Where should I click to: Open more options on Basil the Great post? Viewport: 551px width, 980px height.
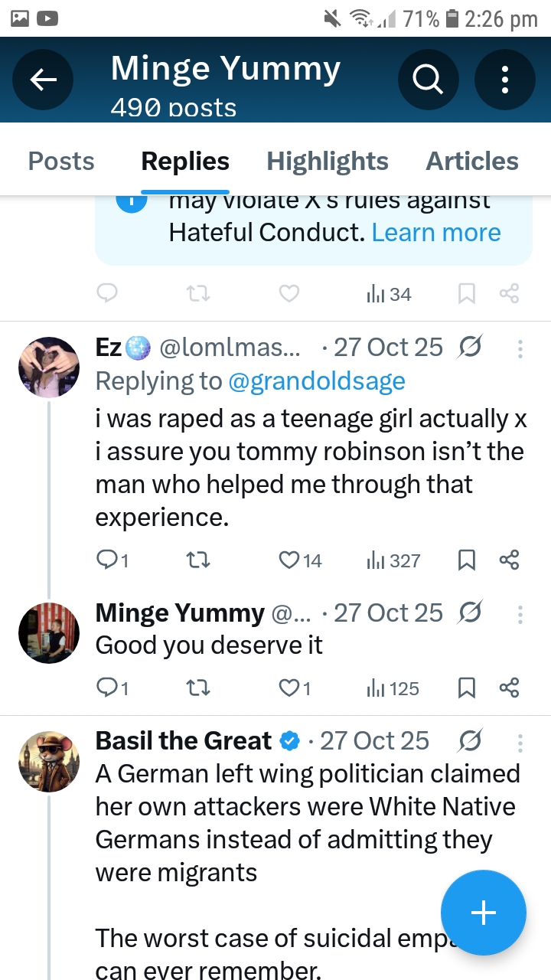[520, 743]
